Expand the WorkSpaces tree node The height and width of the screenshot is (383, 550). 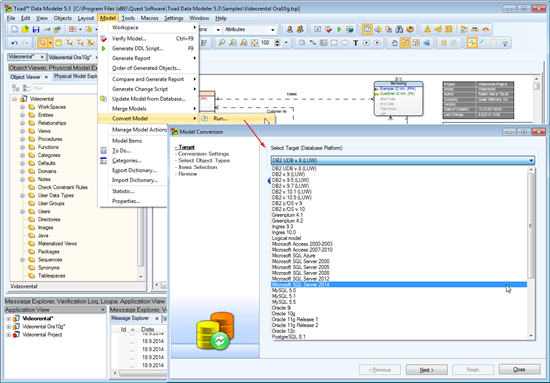click(x=22, y=107)
